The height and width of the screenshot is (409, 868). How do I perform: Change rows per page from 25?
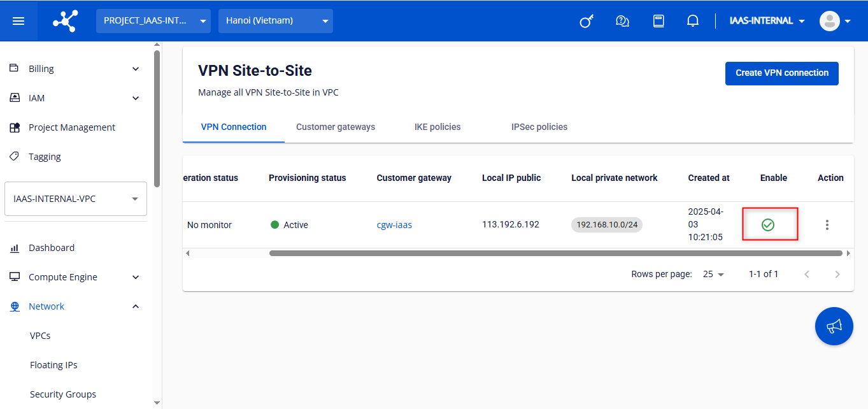coord(713,275)
